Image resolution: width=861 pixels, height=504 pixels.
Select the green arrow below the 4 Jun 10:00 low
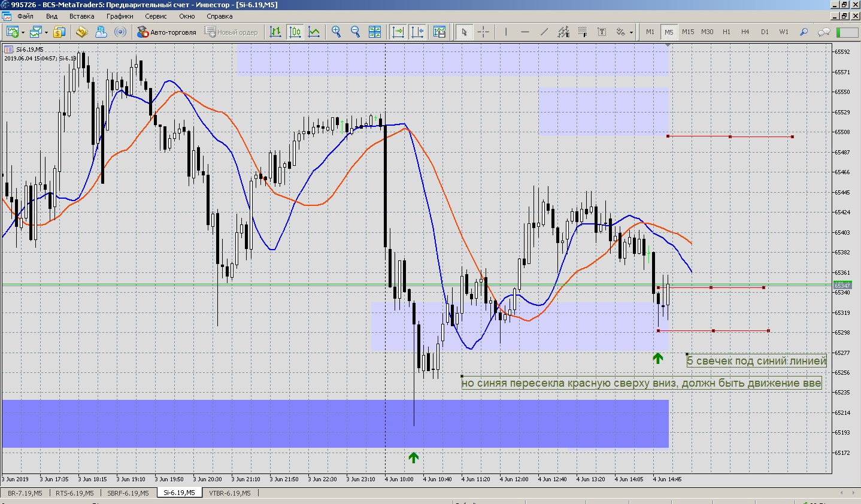pos(413,457)
